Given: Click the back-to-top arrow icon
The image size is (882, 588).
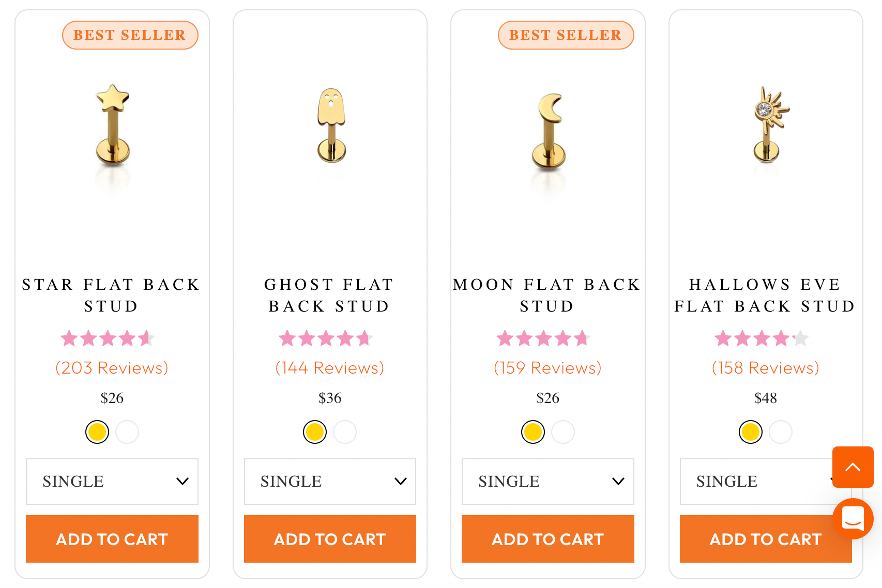Looking at the screenshot, I should point(853,467).
